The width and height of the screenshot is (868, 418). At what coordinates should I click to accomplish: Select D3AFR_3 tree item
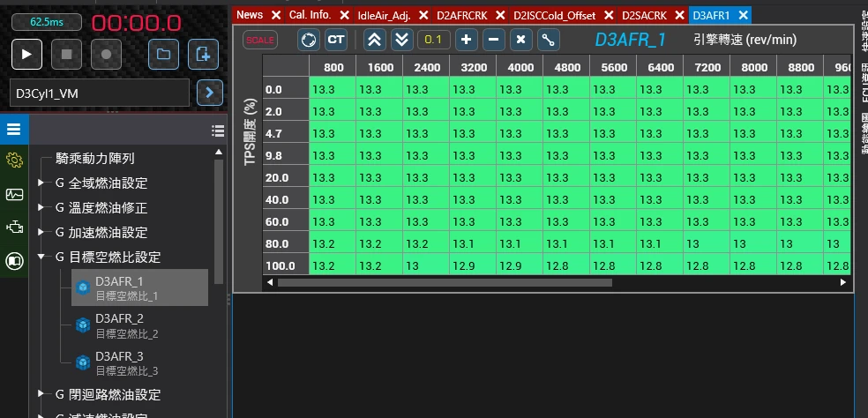127,362
